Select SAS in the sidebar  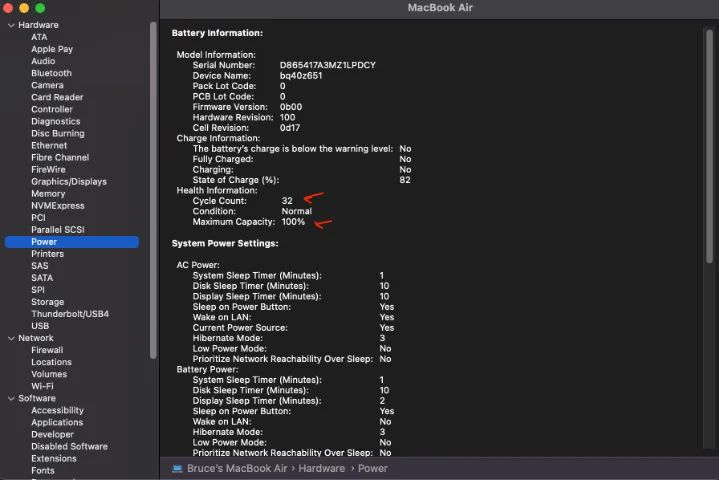pyautogui.click(x=39, y=266)
